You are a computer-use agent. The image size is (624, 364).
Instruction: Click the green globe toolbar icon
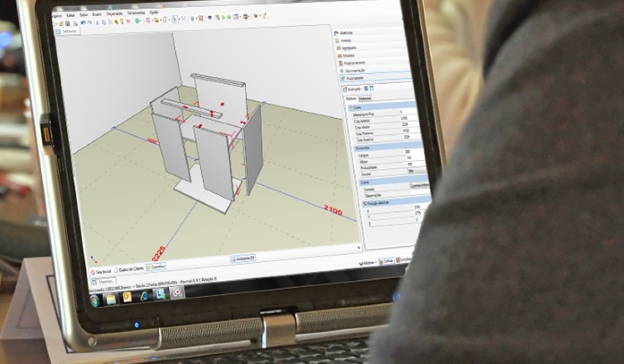137,21
